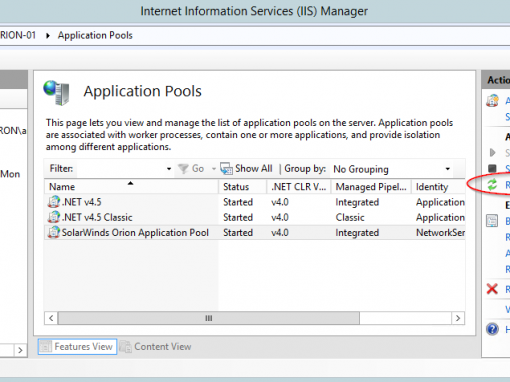Click the Application Pools globe server icon
The image size is (510, 382).
pos(56,93)
